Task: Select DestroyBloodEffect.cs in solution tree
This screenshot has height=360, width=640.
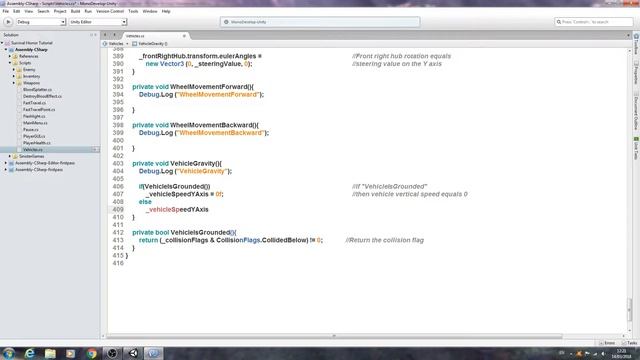Action: pyautogui.click(x=42, y=96)
